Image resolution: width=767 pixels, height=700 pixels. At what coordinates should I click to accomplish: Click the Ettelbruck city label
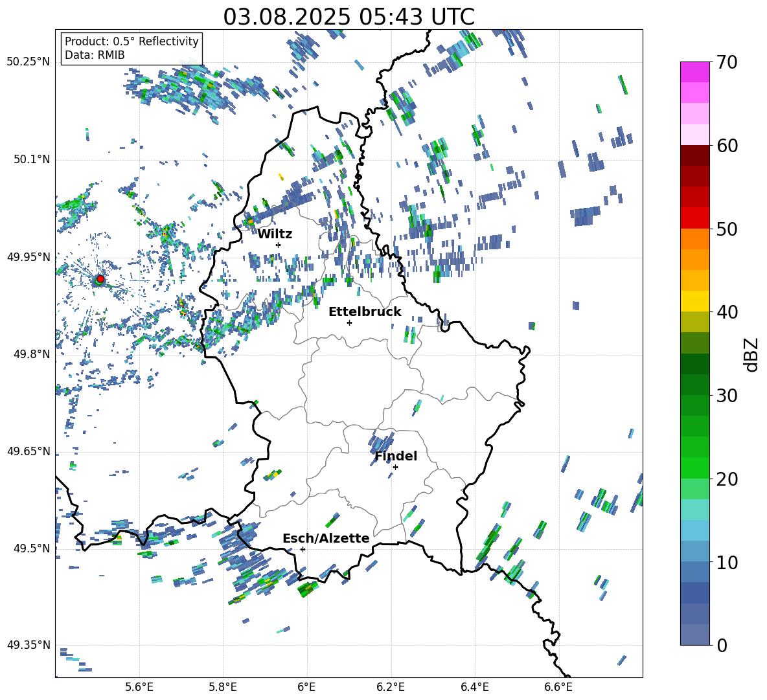[365, 312]
